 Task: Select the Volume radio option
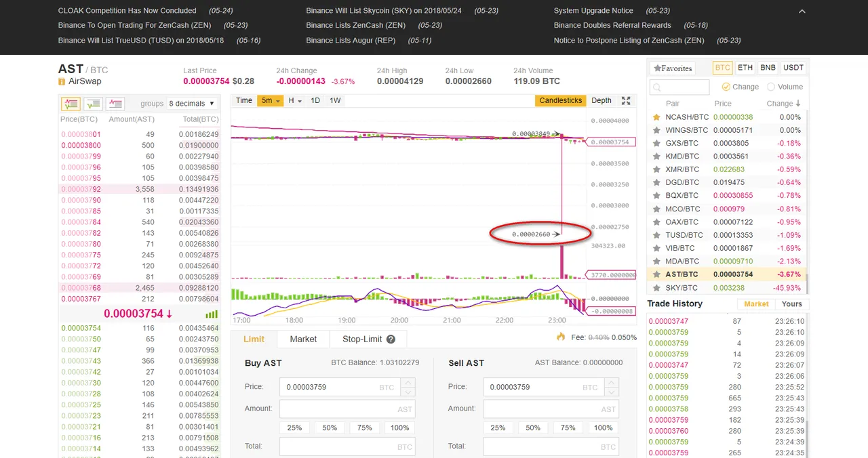(x=771, y=87)
